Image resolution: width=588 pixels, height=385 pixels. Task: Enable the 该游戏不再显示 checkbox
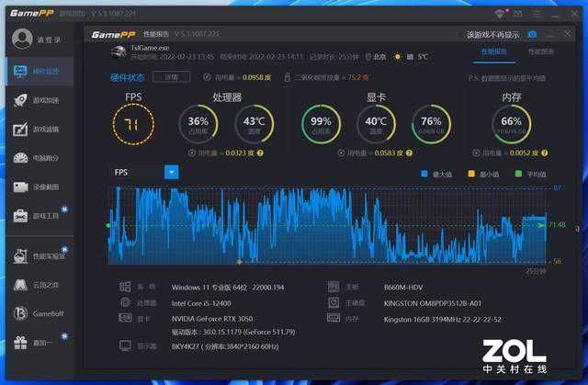pos(461,34)
